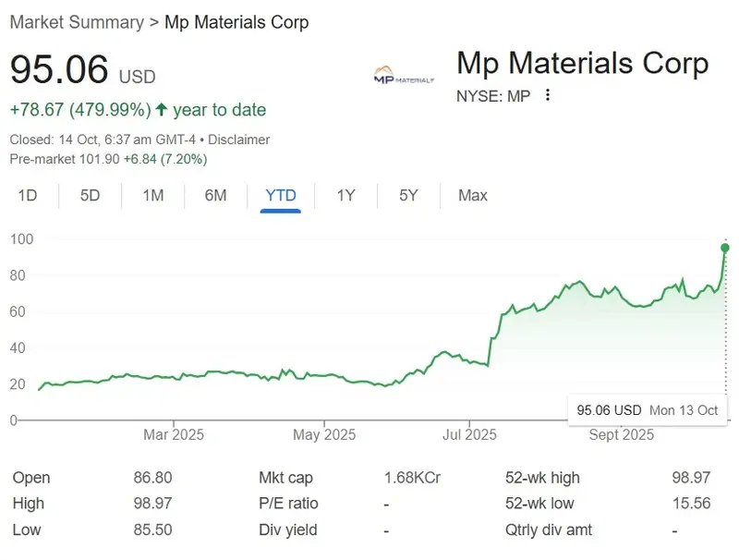Open the 1M price history tab

tap(153, 196)
